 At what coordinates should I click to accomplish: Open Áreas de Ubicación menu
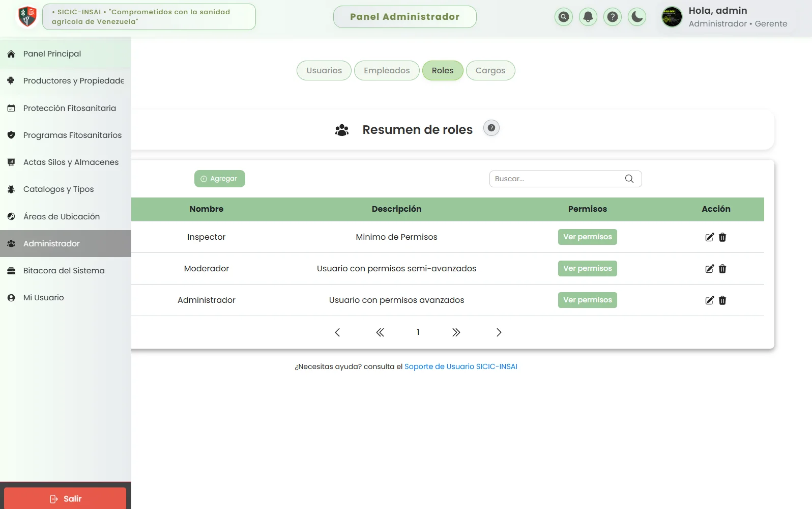(x=66, y=216)
